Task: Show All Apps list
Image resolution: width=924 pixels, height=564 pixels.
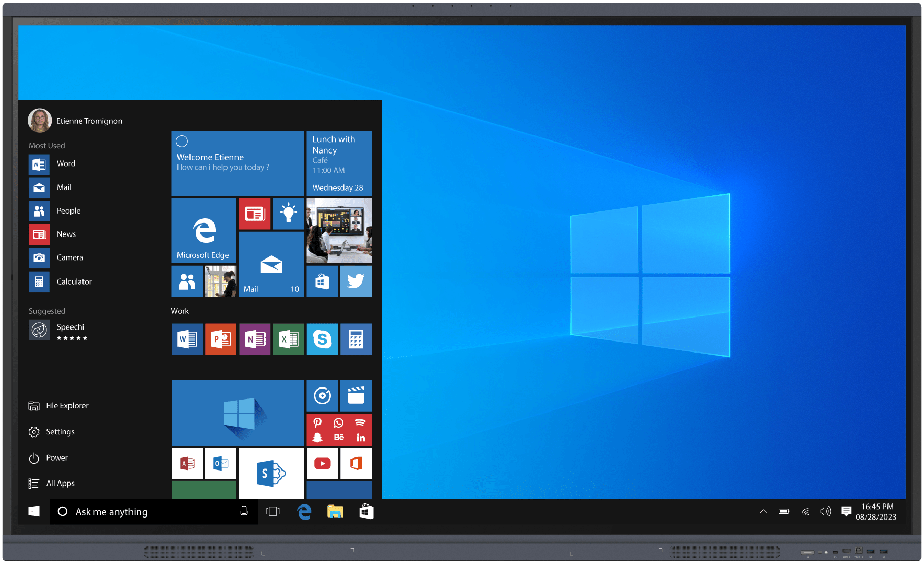Action: [51, 484]
